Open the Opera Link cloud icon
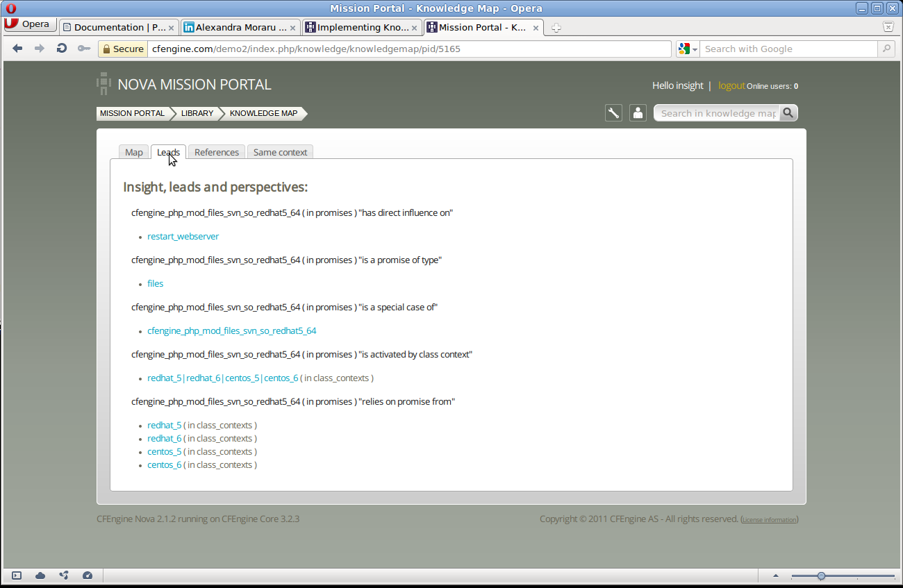Image resolution: width=903 pixels, height=588 pixels. (x=40, y=576)
